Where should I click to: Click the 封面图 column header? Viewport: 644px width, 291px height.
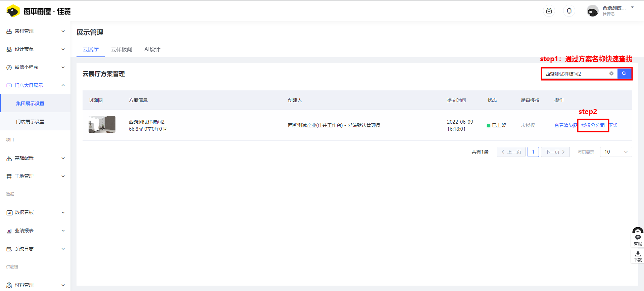click(96, 100)
